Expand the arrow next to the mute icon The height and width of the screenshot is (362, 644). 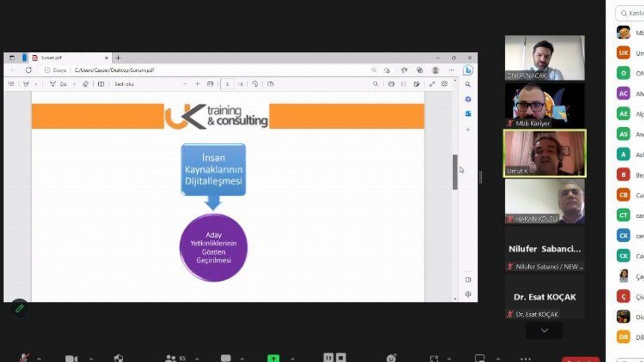(39, 359)
